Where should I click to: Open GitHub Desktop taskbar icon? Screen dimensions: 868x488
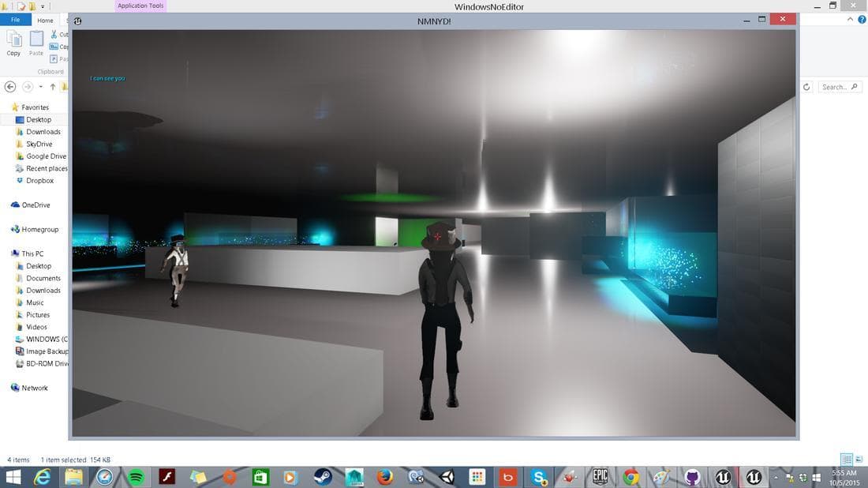[x=693, y=477]
